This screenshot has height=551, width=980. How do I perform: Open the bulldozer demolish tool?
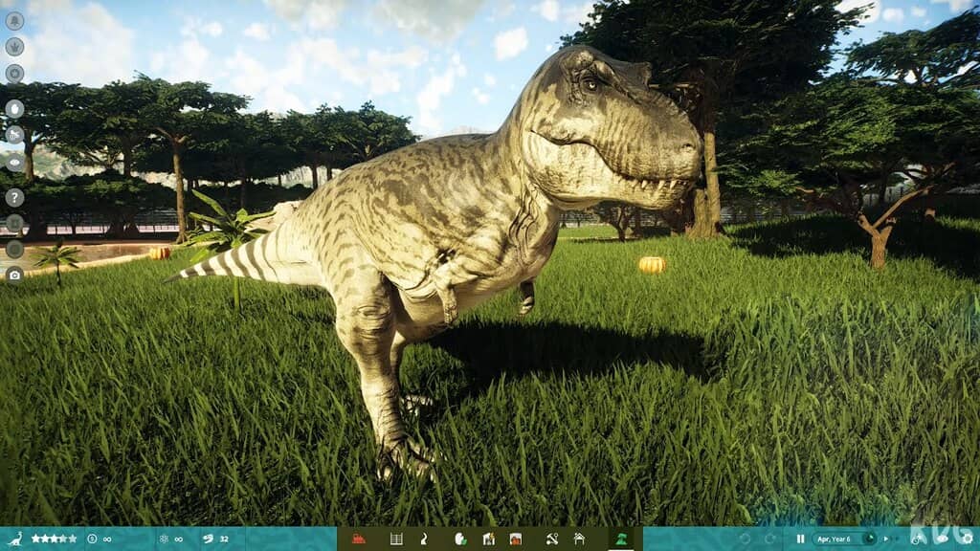(x=359, y=539)
